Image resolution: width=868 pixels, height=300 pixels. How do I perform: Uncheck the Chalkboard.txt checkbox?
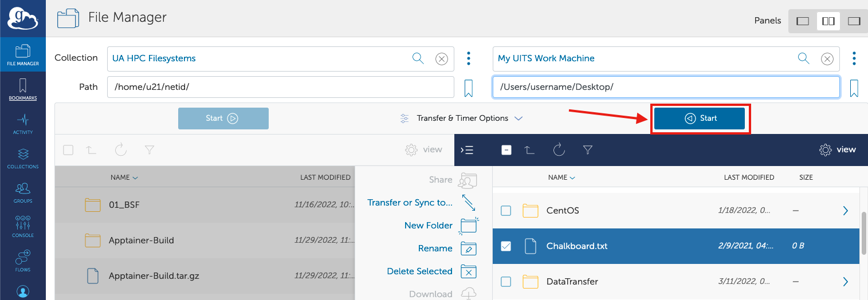(x=506, y=246)
